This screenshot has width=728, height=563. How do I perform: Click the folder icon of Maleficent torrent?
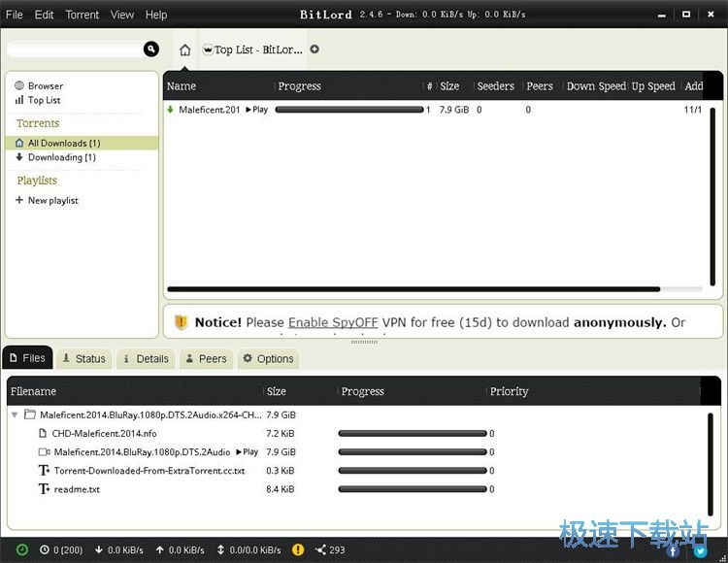point(30,414)
